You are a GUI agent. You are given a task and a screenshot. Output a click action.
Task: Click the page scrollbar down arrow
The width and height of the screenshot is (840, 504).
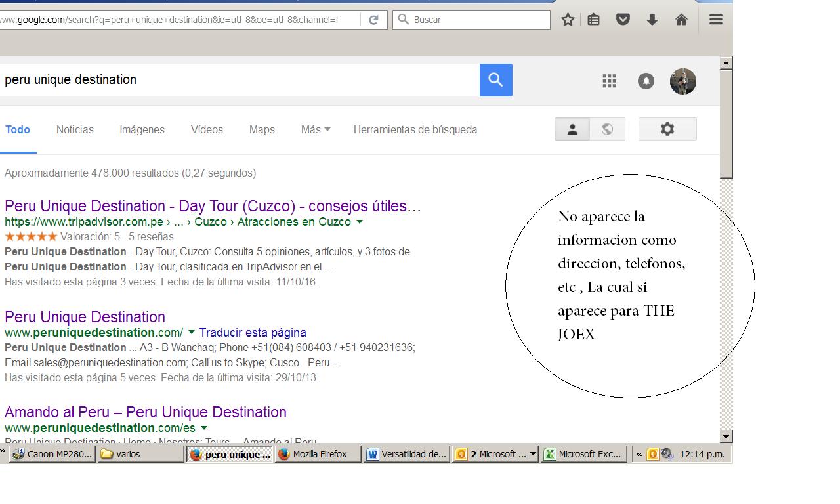pos(726,436)
